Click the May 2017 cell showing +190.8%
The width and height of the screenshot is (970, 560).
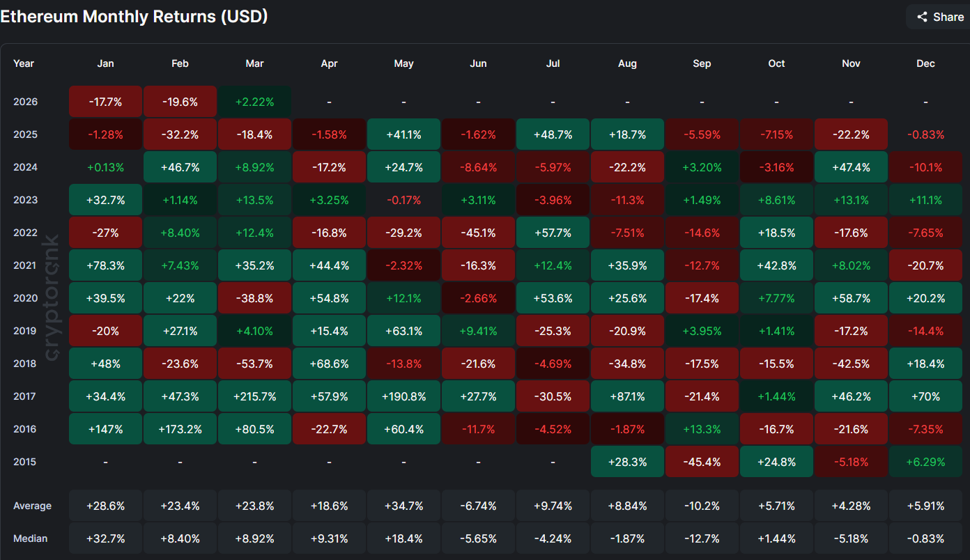coord(403,396)
